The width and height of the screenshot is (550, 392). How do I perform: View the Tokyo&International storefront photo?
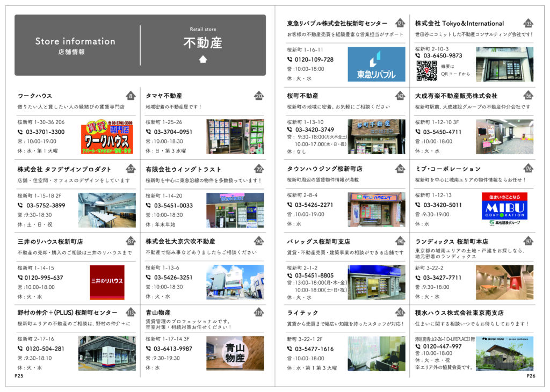[504, 64]
